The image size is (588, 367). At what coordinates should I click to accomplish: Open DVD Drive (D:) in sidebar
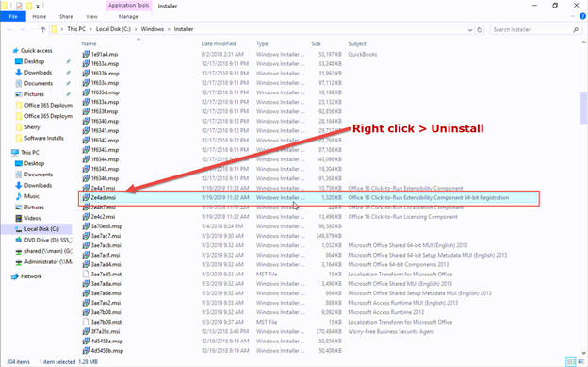click(48, 240)
